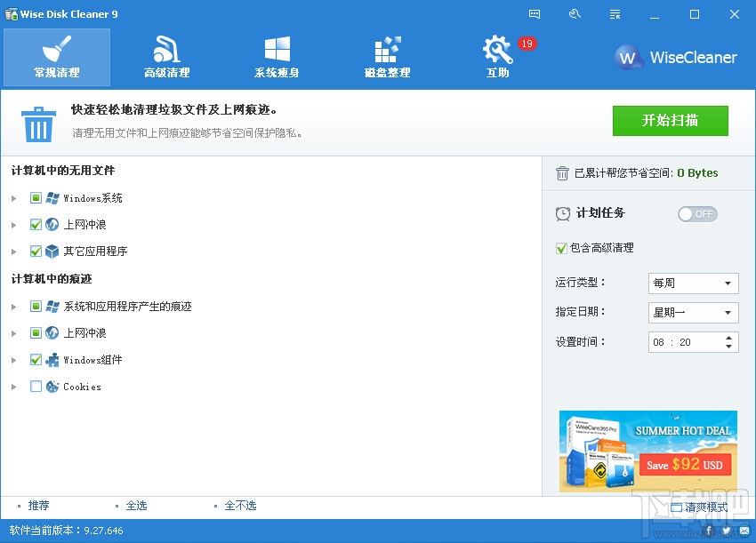Image resolution: width=756 pixels, height=543 pixels.
Task: Click the 软件当前版本 9.27.646 text
Action: point(66,531)
